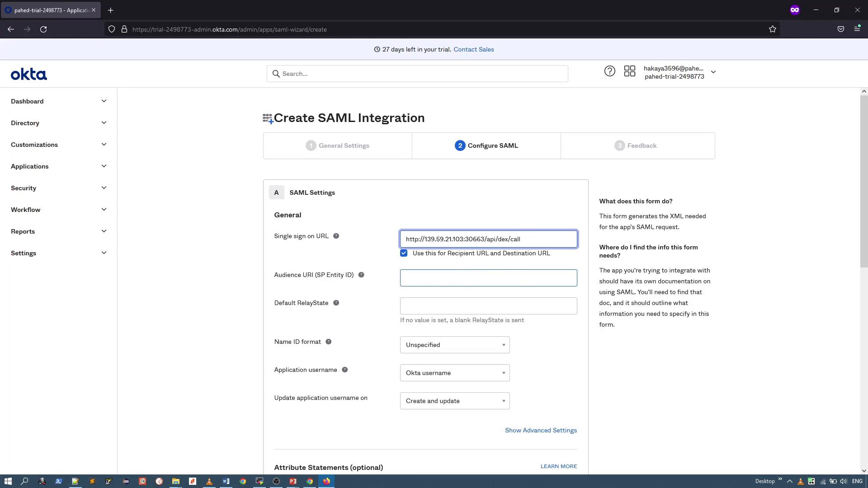Click help icon next to Single sign on URL
This screenshot has width=868, height=488.
336,236
